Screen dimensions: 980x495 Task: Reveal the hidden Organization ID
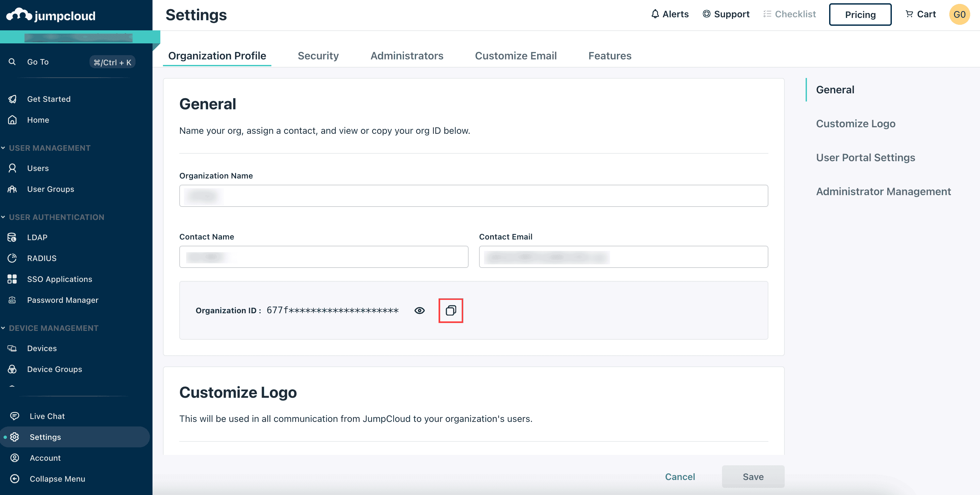click(x=419, y=310)
